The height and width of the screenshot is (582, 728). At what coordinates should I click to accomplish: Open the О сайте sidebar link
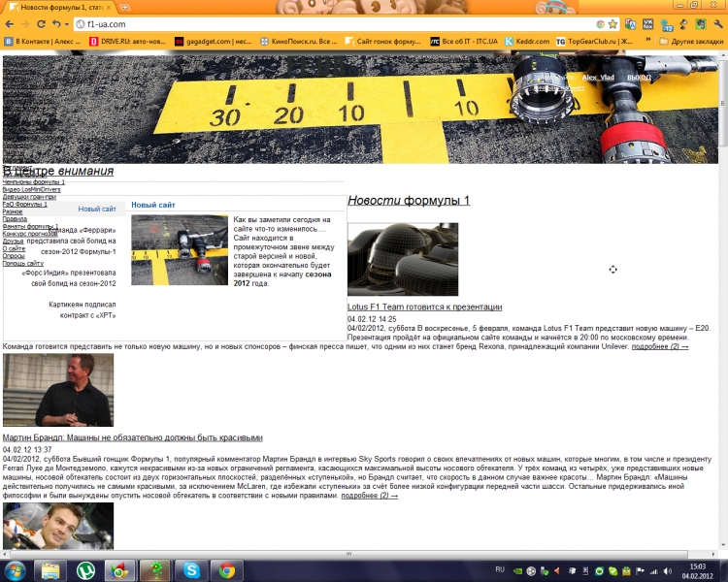click(14, 248)
